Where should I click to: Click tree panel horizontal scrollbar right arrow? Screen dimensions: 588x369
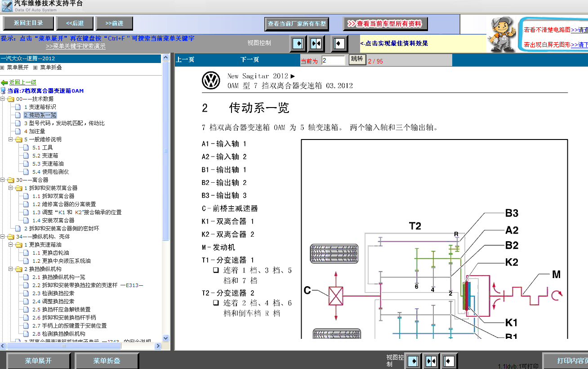[158, 346]
